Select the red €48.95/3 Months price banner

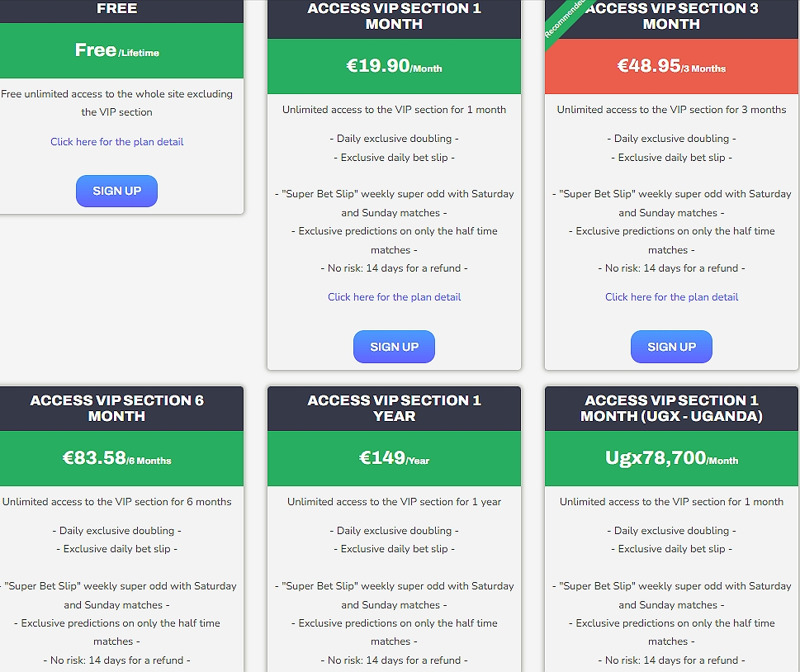pyautogui.click(x=671, y=66)
